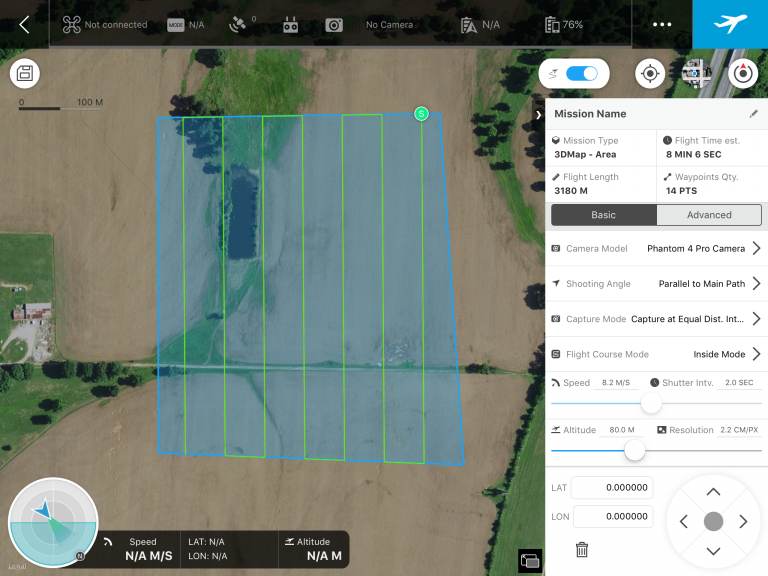The height and width of the screenshot is (576, 768).
Task: Collapse the mission settings panel
Action: pyautogui.click(x=539, y=116)
